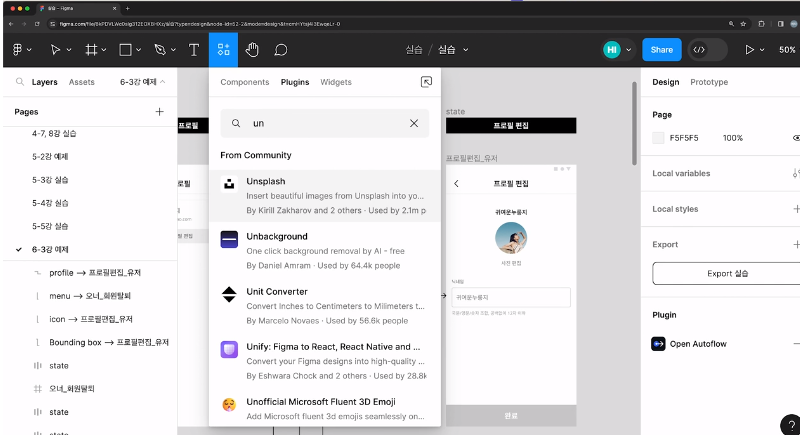
Task: Click the Unify plugin icon
Action: [229, 349]
